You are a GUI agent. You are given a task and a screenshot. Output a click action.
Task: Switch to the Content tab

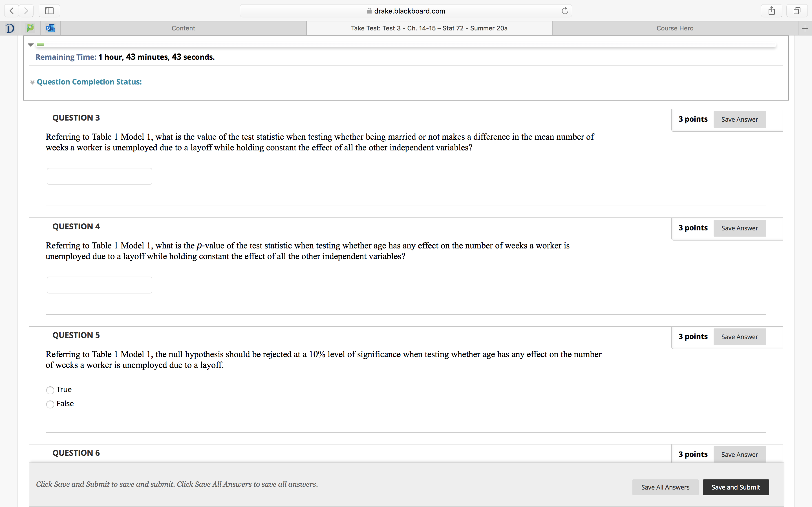pyautogui.click(x=183, y=28)
